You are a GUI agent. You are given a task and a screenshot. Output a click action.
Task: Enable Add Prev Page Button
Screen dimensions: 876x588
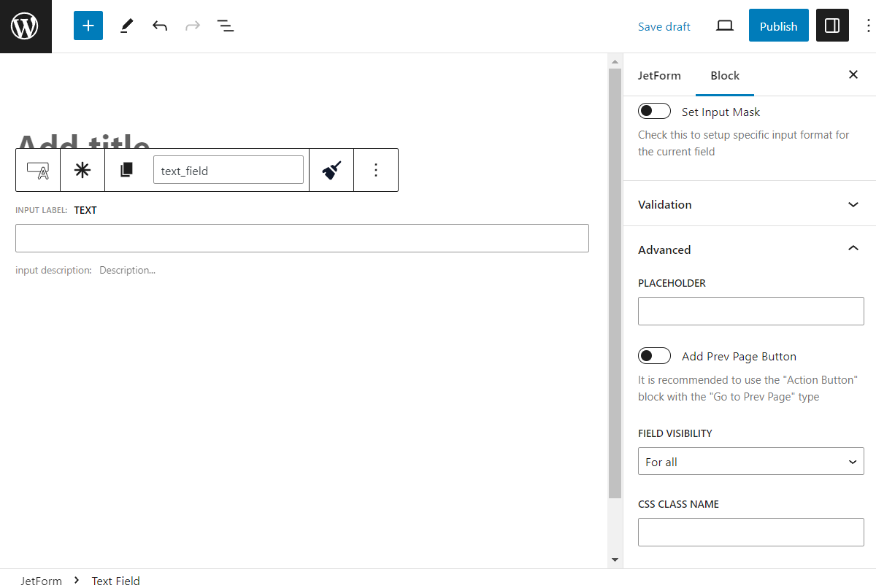pos(654,355)
